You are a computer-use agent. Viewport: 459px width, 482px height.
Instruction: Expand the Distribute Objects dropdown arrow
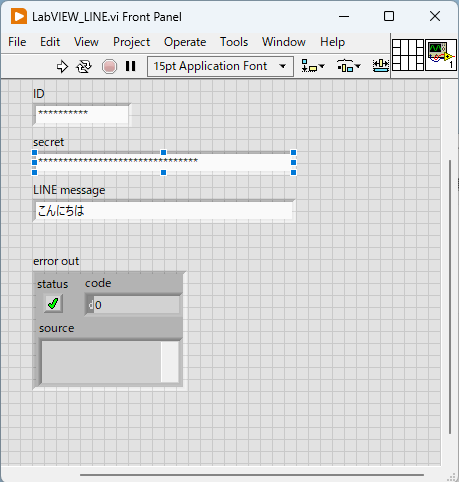pos(358,66)
